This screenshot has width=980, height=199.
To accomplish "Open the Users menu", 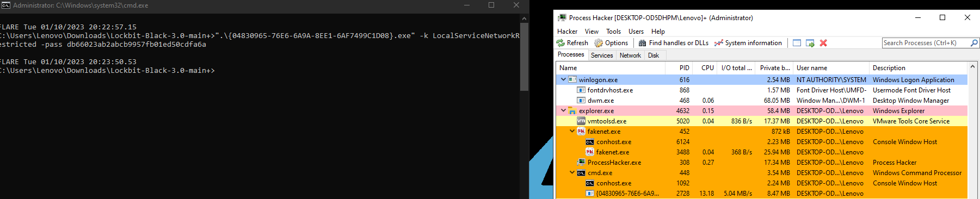I will 636,32.
